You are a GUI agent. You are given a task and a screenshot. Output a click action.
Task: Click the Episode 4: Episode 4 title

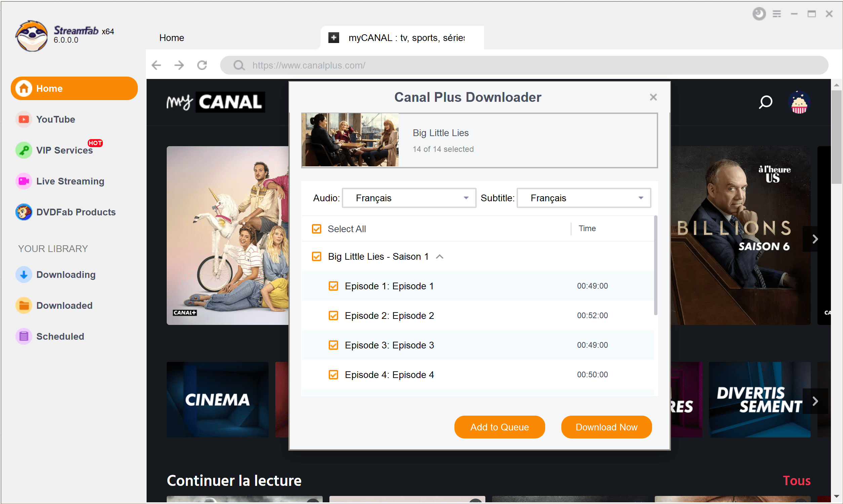pos(389,374)
